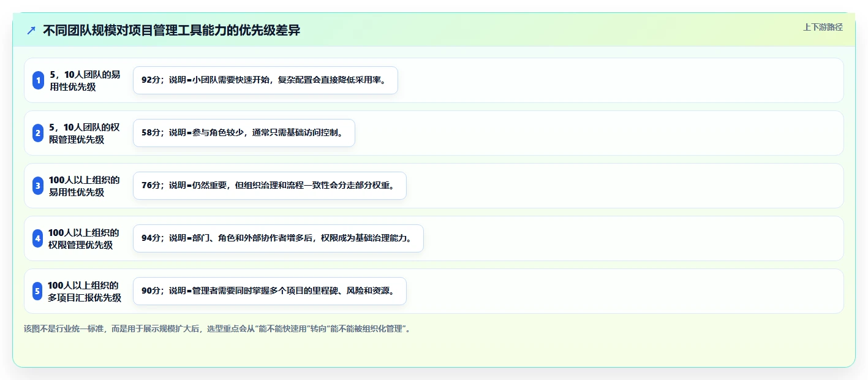Click label 100人以上组织的易用性优先级

click(x=85, y=186)
